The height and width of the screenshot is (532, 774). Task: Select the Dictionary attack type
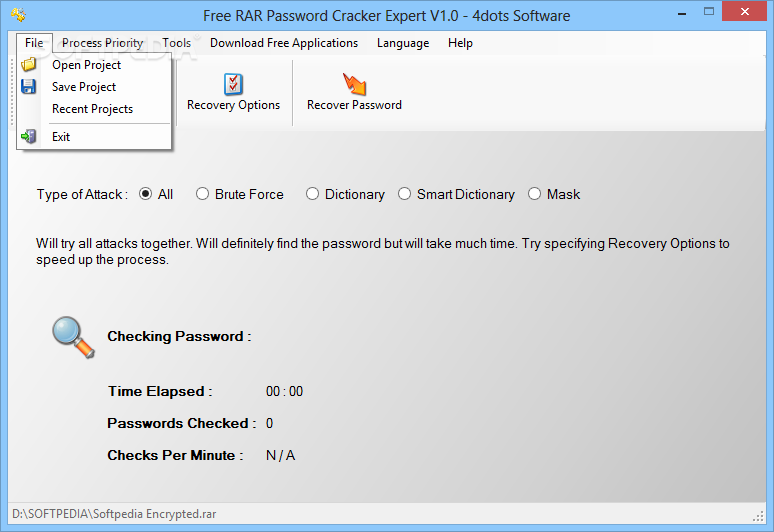coord(345,194)
